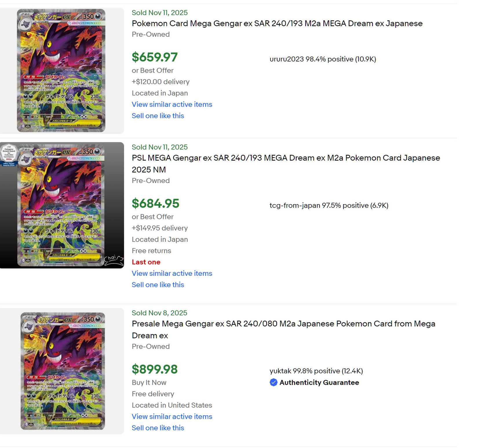View similar active items for the yuktak listing
This screenshot has width=478, height=448.
tap(172, 417)
